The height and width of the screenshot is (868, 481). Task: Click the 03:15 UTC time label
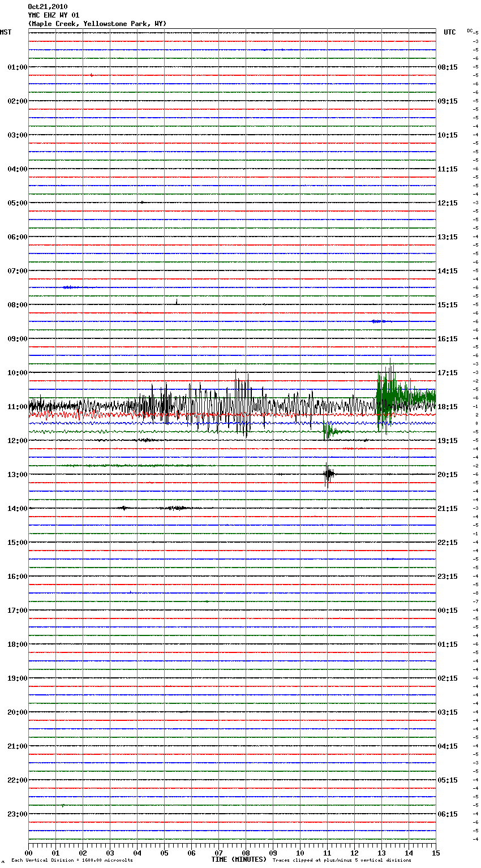point(448,712)
